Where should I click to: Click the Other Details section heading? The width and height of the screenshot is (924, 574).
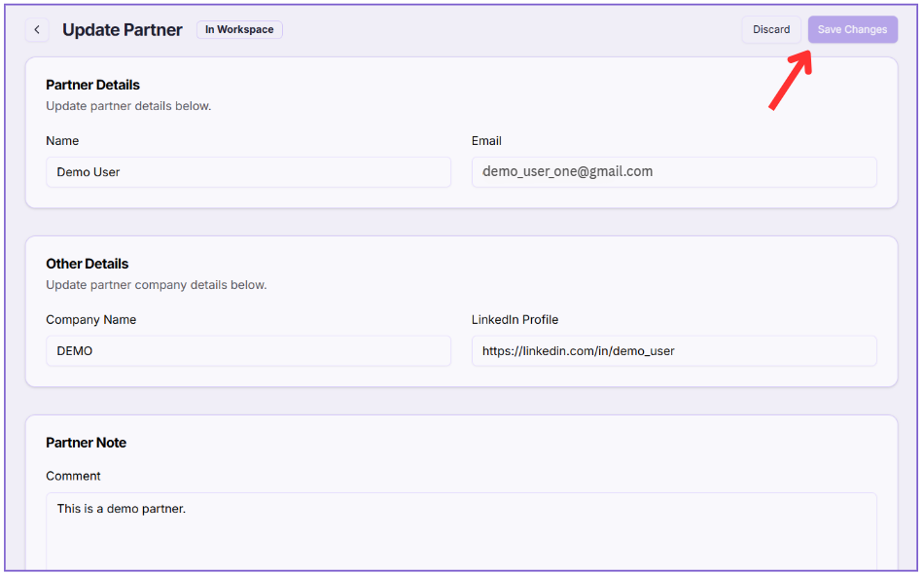click(x=87, y=264)
